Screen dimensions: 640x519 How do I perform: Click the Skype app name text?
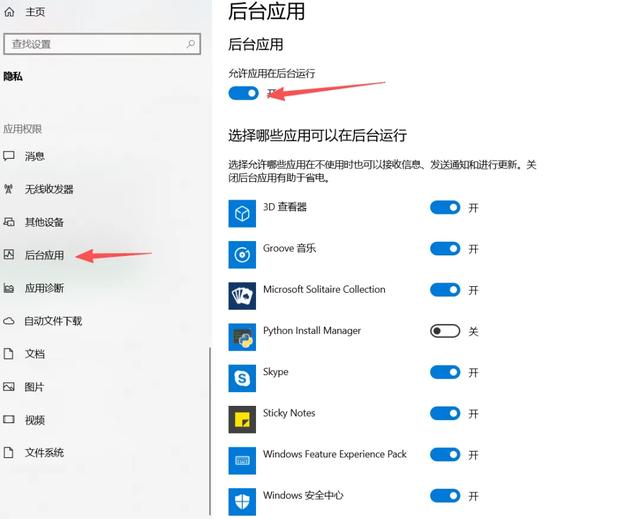(276, 372)
